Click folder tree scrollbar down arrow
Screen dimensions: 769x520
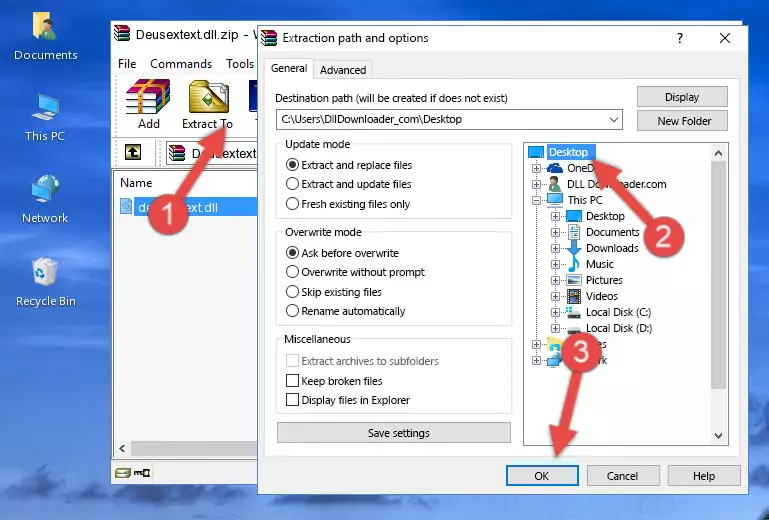(718, 435)
